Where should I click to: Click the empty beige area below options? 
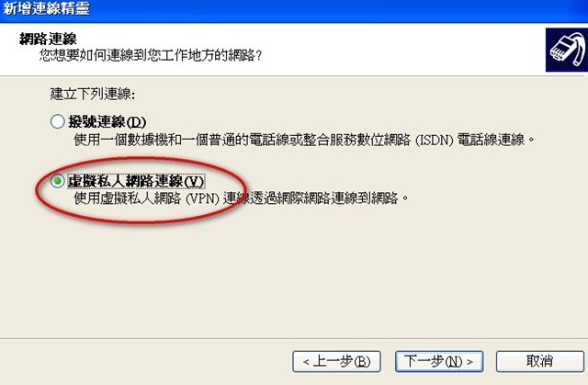(292, 277)
